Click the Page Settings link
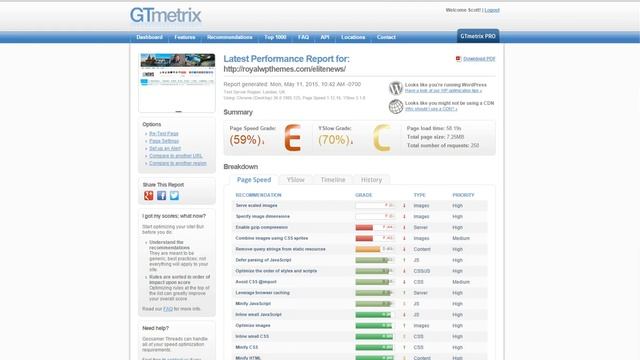The image size is (640, 360). 164,141
